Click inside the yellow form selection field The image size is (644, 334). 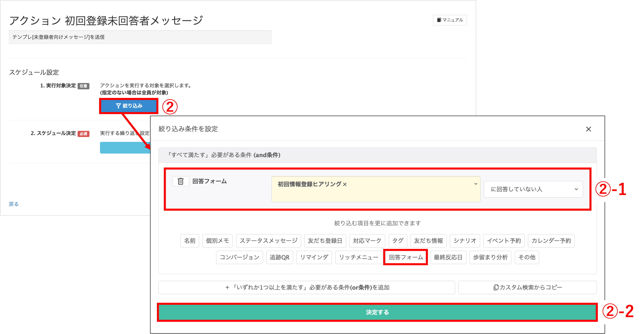[x=376, y=189]
